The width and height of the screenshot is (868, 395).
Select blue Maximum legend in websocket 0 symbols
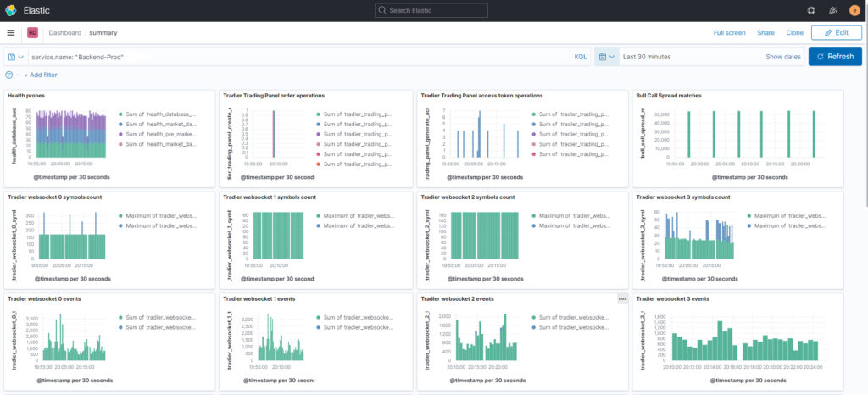158,225
